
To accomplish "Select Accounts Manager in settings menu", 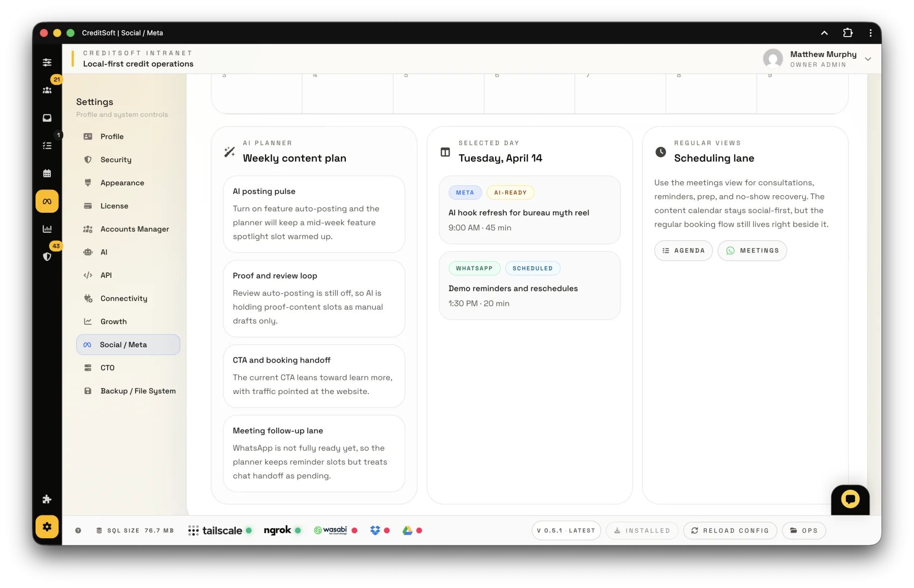I will tap(135, 229).
